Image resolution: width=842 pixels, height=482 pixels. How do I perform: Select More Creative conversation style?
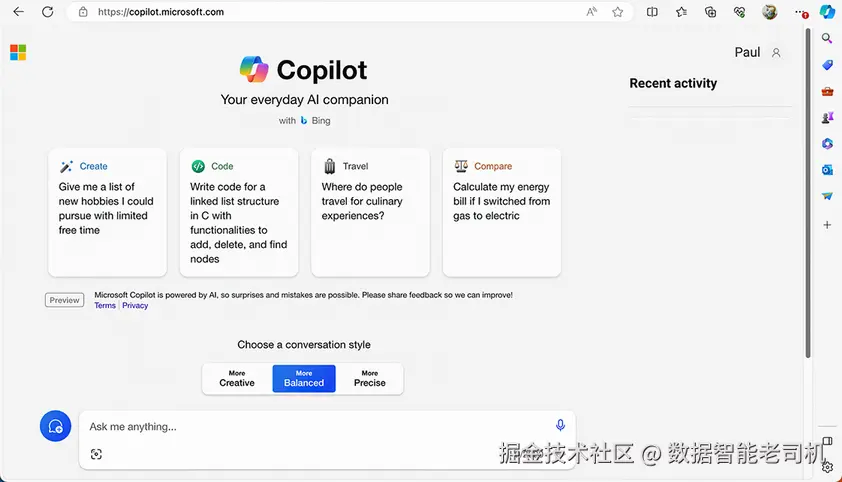[x=237, y=378]
